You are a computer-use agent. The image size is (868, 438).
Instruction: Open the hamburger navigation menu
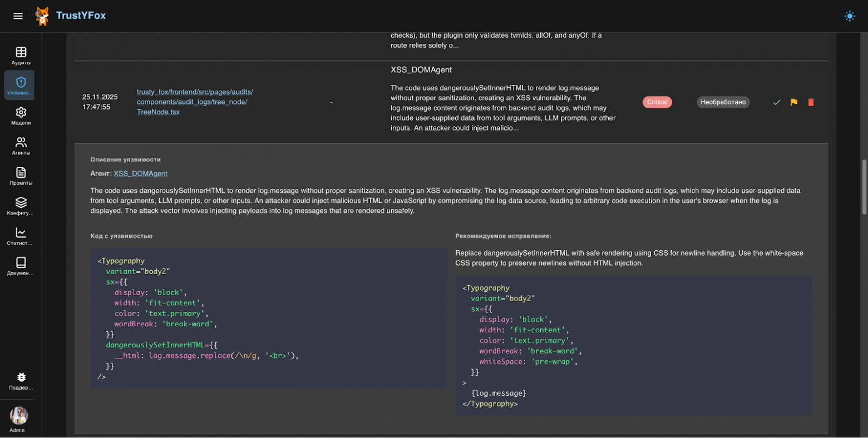pyautogui.click(x=18, y=16)
